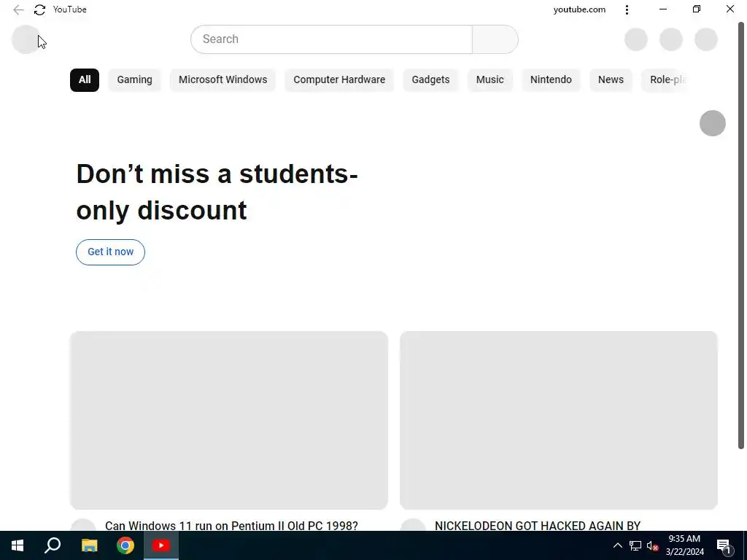This screenshot has width=747, height=560.
Task: Click the Search input field
Action: coord(332,39)
